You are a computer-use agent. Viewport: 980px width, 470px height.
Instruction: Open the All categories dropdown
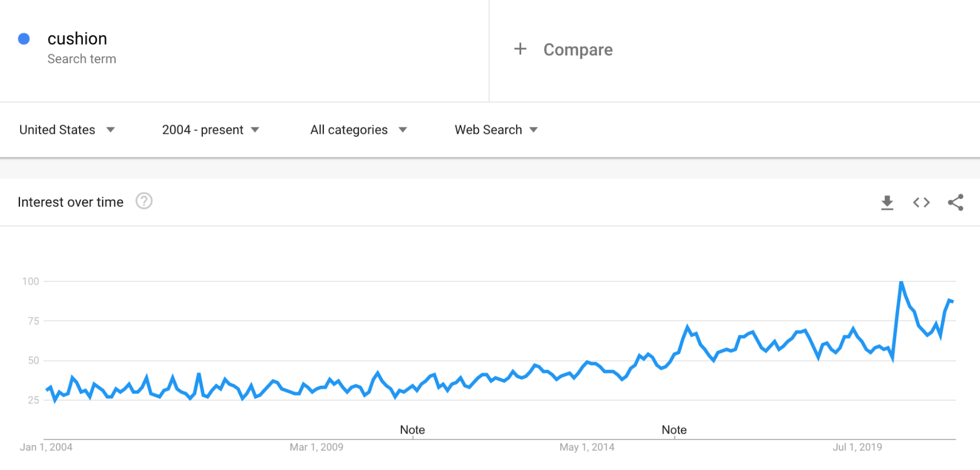point(358,130)
